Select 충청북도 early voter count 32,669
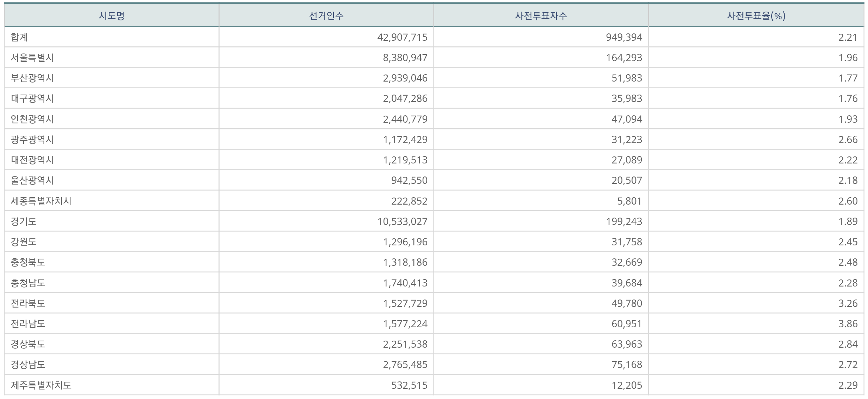The height and width of the screenshot is (399, 868). pyautogui.click(x=627, y=262)
